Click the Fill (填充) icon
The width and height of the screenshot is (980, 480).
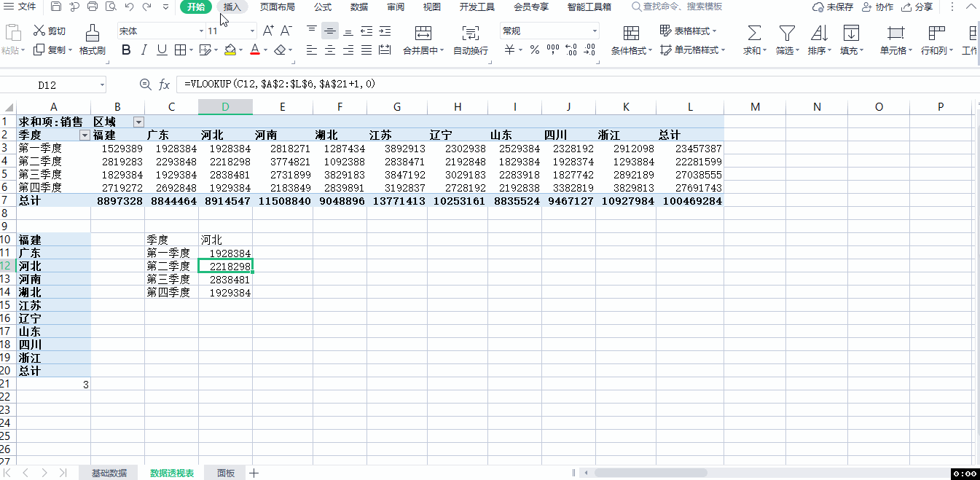click(x=850, y=33)
